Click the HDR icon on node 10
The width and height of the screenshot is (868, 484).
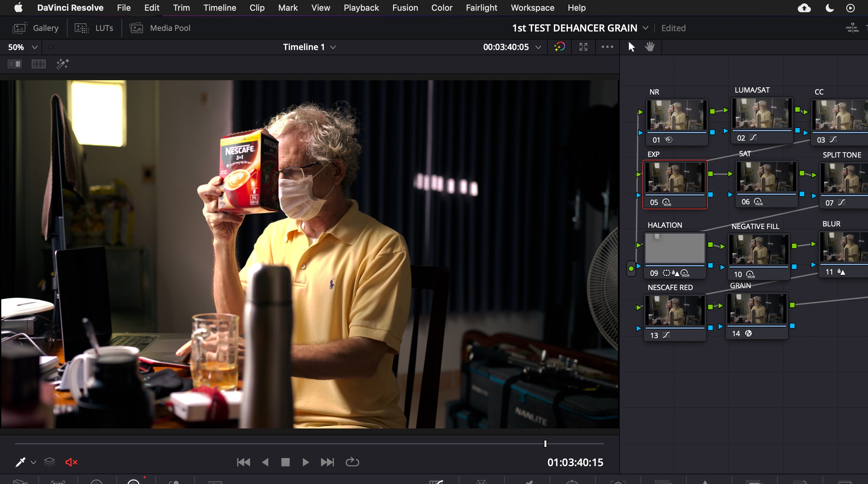pyautogui.click(x=750, y=274)
